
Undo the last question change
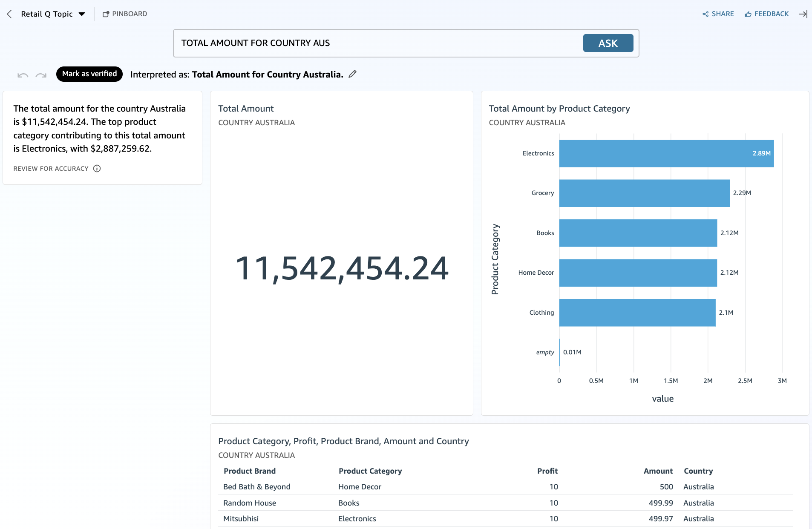coord(23,75)
